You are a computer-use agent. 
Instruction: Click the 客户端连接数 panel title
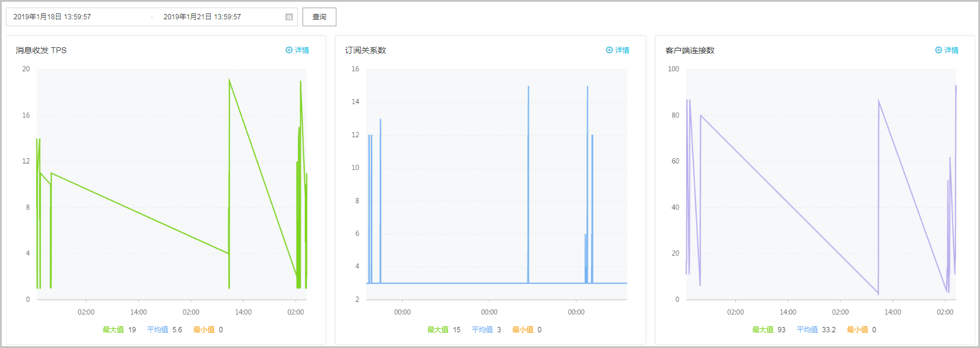click(x=690, y=50)
